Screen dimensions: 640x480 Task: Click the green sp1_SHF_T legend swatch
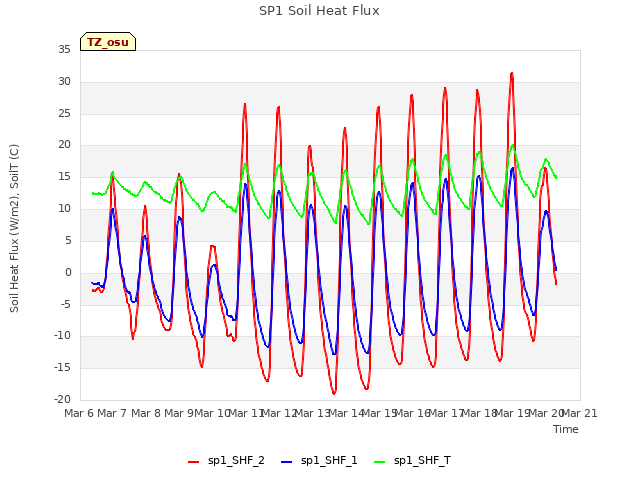coord(380,462)
